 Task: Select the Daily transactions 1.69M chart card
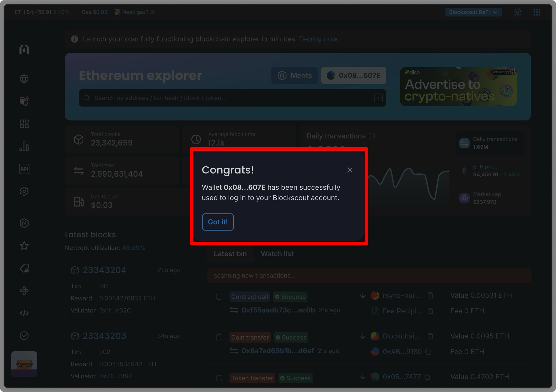[490, 143]
